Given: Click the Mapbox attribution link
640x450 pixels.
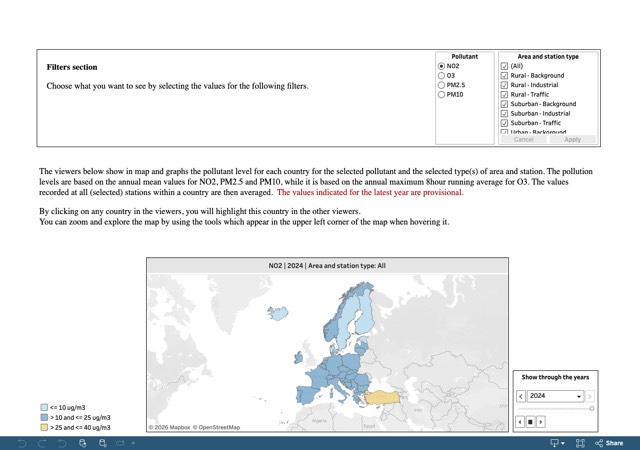Looking at the screenshot, I should (x=169, y=427).
